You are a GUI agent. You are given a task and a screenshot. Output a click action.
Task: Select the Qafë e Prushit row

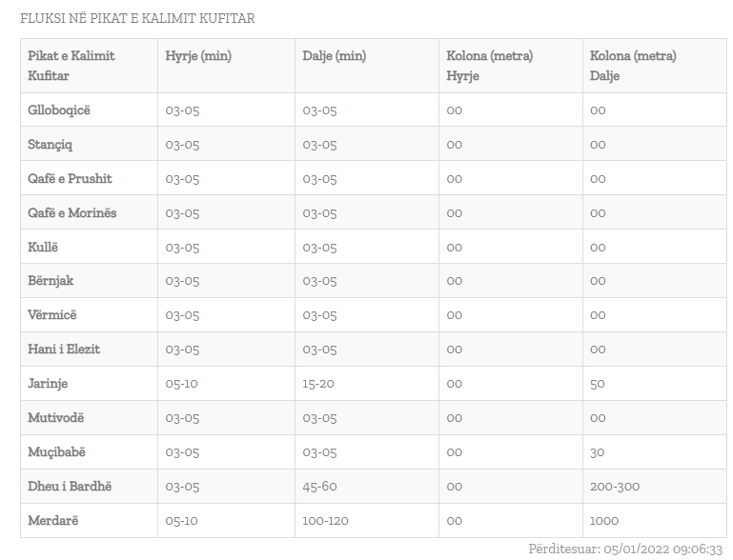click(x=373, y=178)
